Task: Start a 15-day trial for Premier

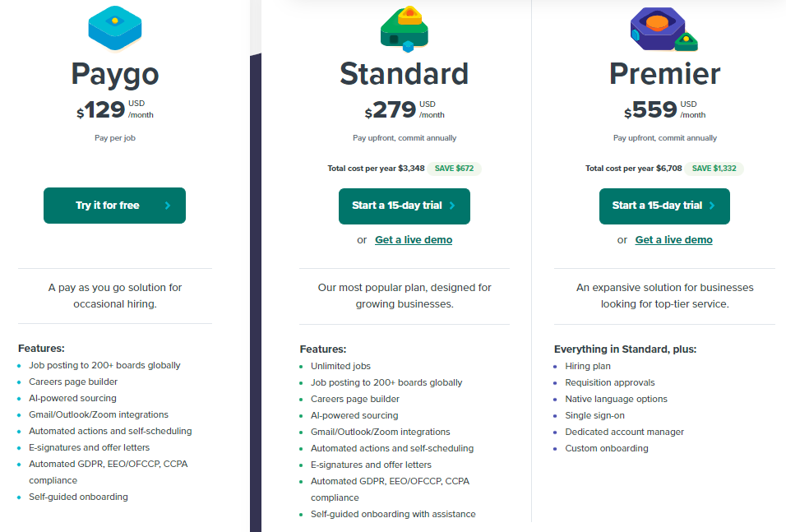Action: (664, 206)
